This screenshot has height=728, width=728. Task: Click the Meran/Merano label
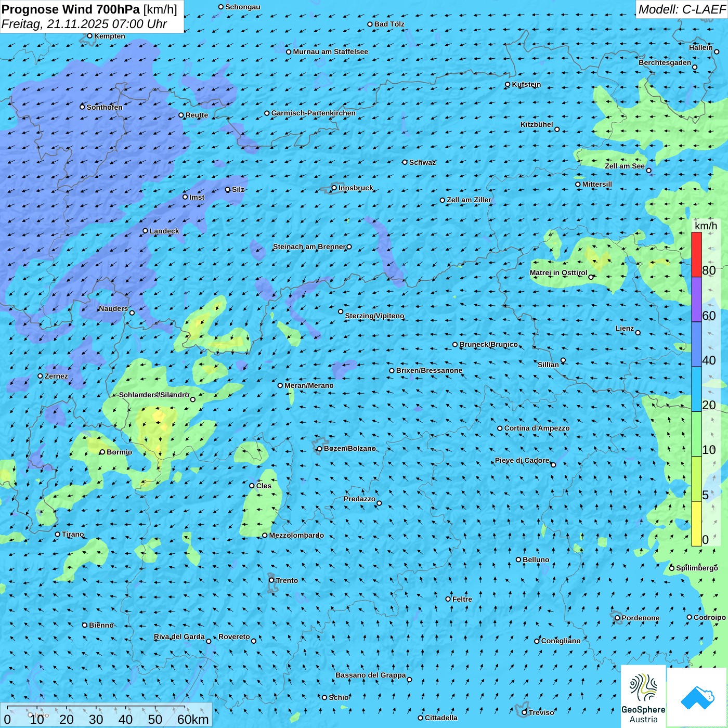click(309, 385)
